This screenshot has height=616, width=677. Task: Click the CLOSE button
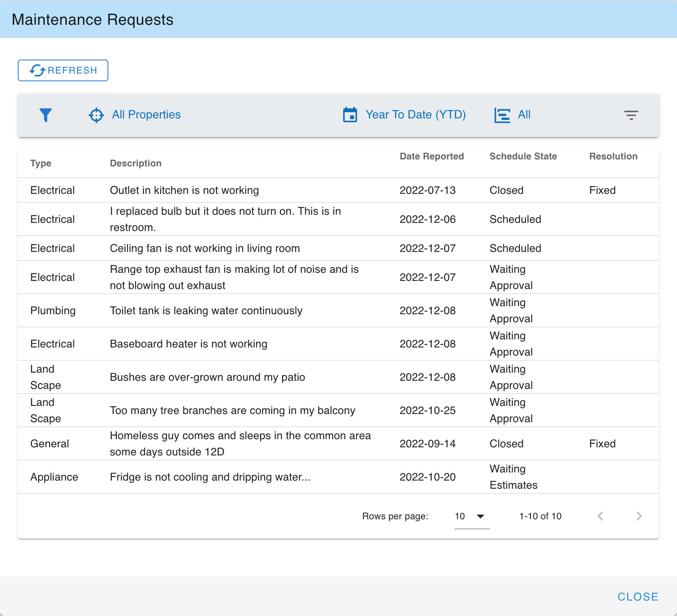(638, 597)
